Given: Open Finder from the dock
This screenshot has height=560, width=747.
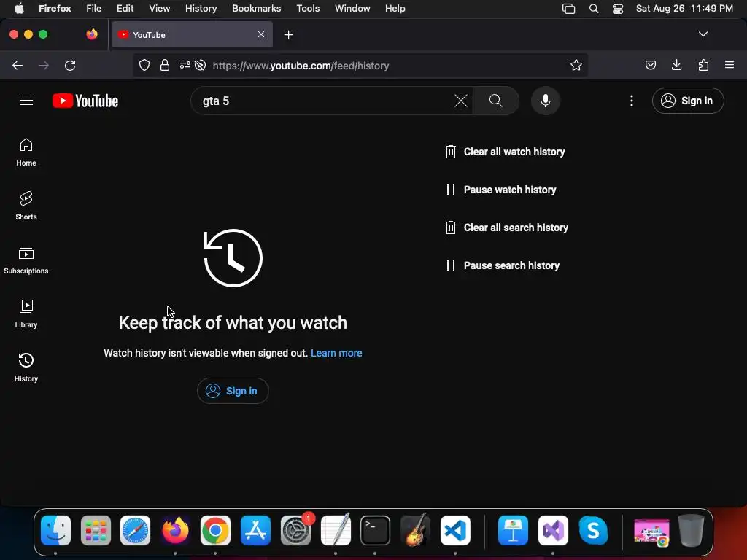Looking at the screenshot, I should (x=55, y=531).
